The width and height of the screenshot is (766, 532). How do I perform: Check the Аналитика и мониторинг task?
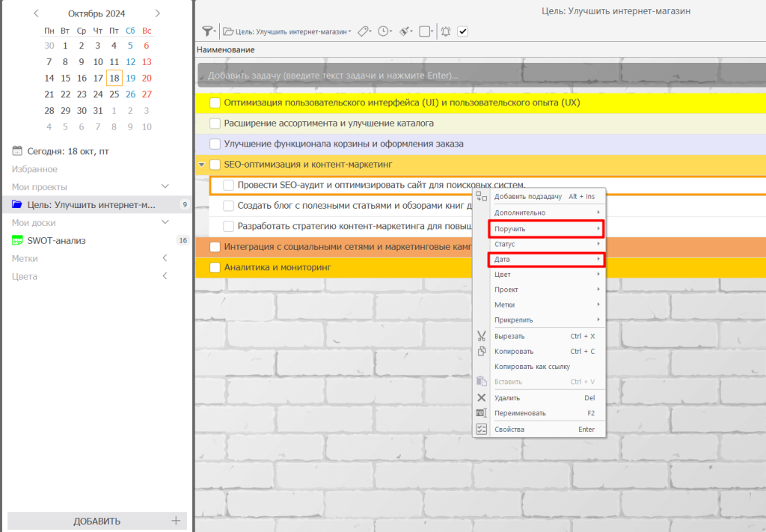(215, 267)
